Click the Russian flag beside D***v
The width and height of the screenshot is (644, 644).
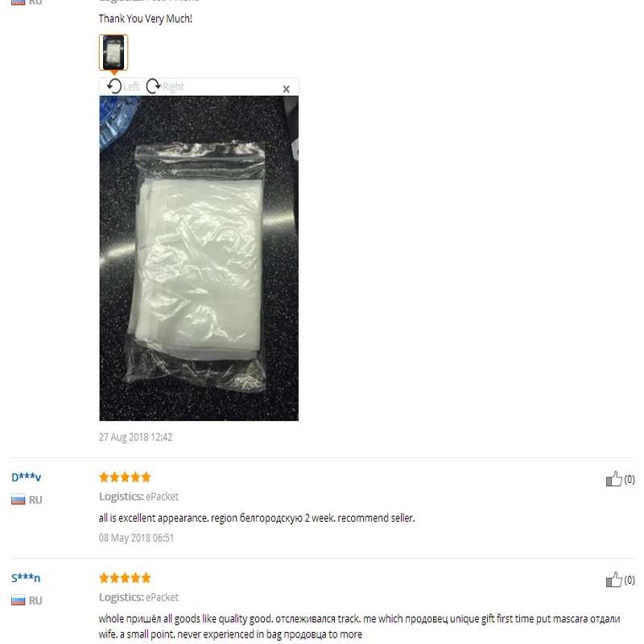pyautogui.click(x=18, y=499)
